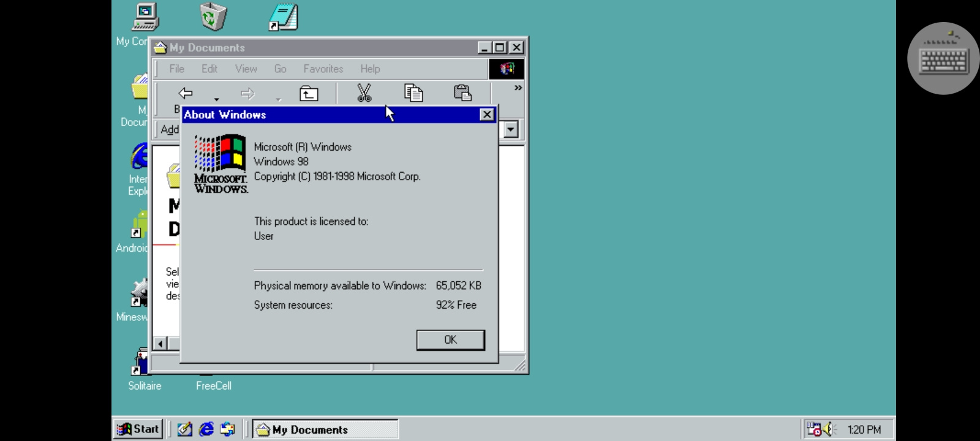980x441 pixels.
Task: Click the taskbar clock showing 1:20 PM
Action: 864,430
